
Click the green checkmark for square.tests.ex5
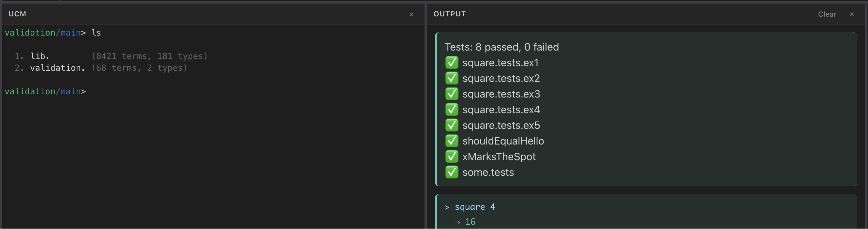pyautogui.click(x=452, y=125)
